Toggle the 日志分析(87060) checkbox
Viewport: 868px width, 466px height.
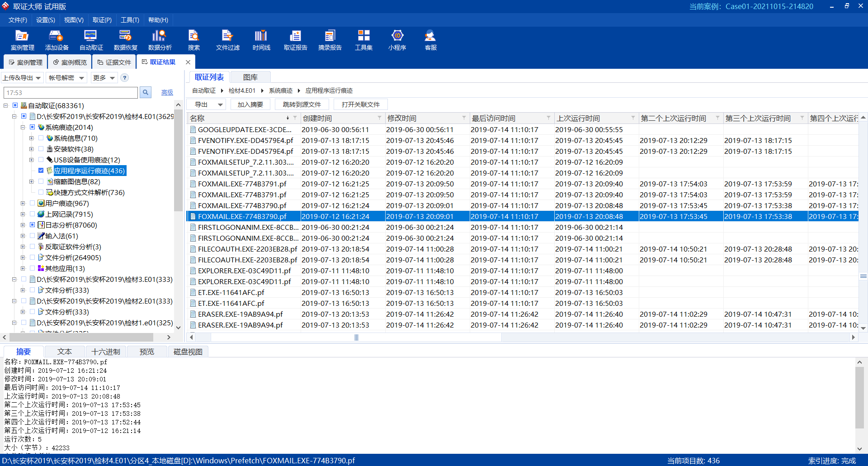pyautogui.click(x=33, y=225)
